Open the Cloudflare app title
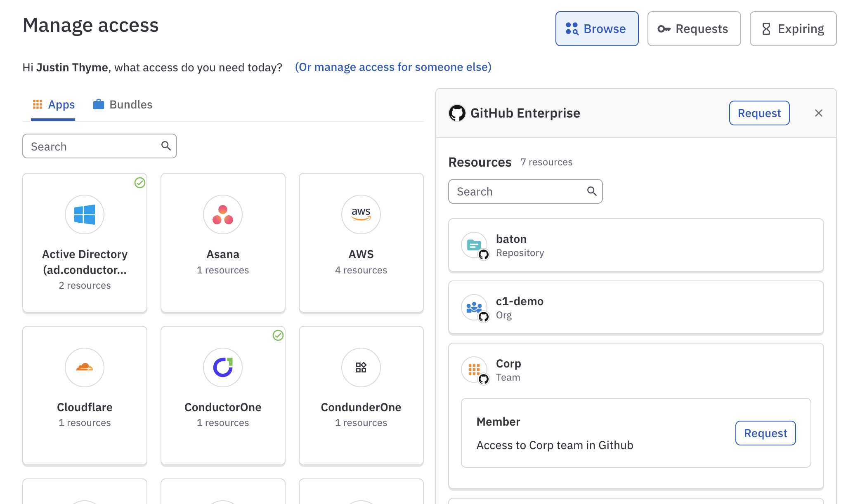 point(85,407)
